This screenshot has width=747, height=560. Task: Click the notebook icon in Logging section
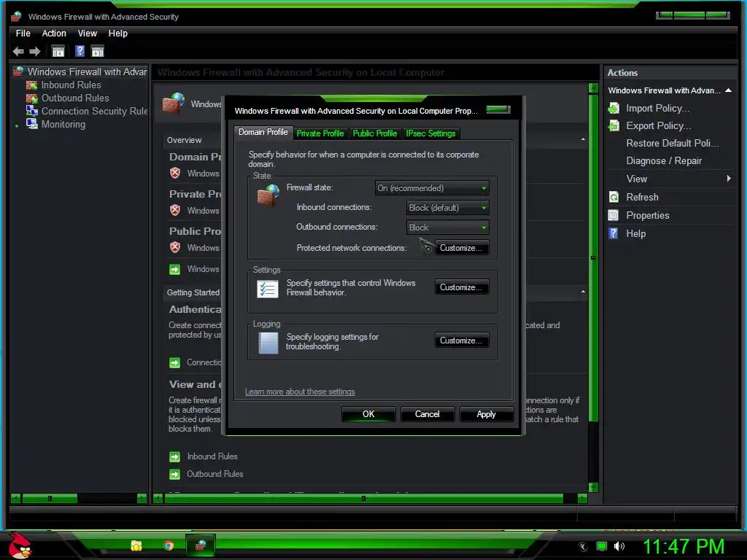pyautogui.click(x=268, y=343)
